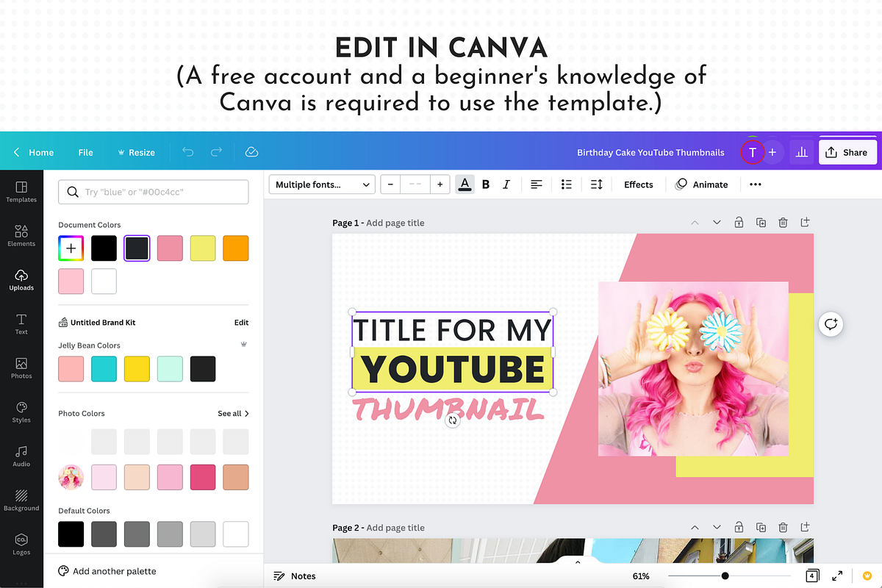The height and width of the screenshot is (588, 882).
Task: Expand the notes panel chevron
Action: (578, 562)
